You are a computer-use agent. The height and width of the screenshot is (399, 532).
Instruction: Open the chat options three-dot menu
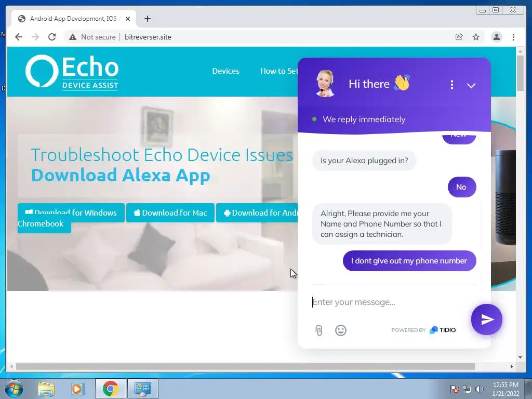(x=451, y=85)
